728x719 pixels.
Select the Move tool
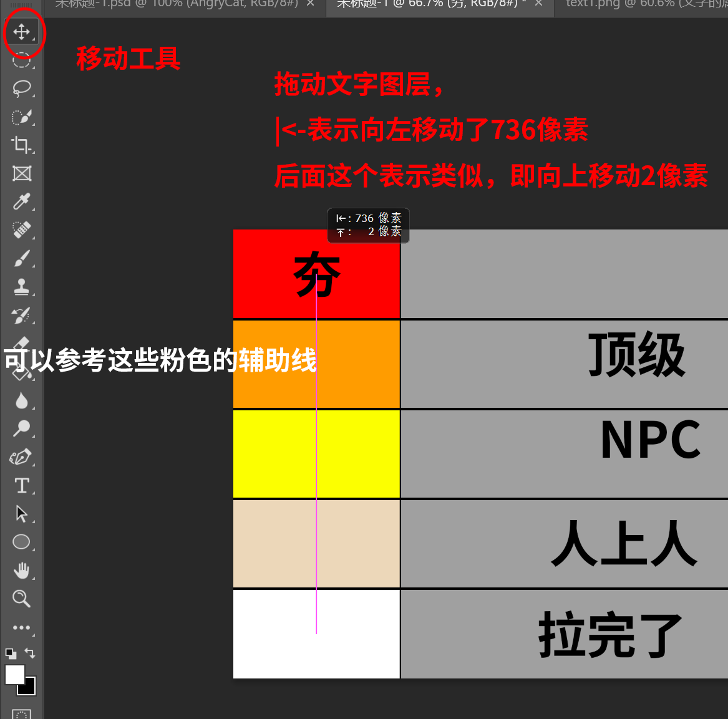coord(22,31)
